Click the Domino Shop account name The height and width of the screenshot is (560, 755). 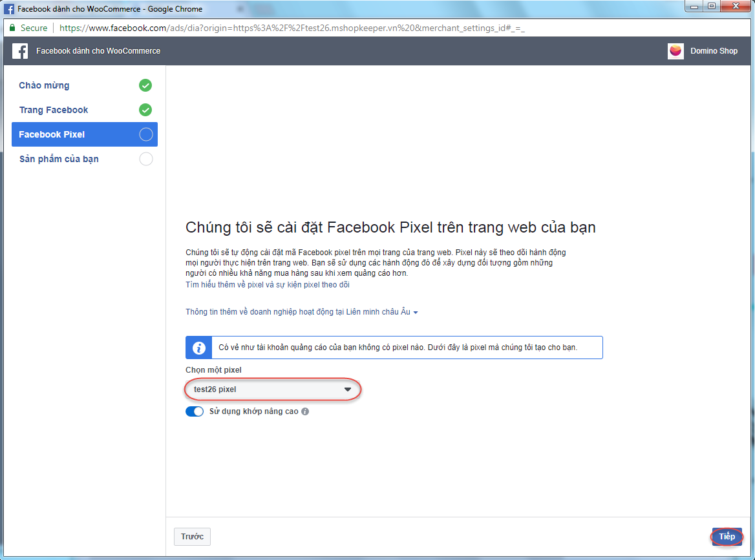pos(714,51)
